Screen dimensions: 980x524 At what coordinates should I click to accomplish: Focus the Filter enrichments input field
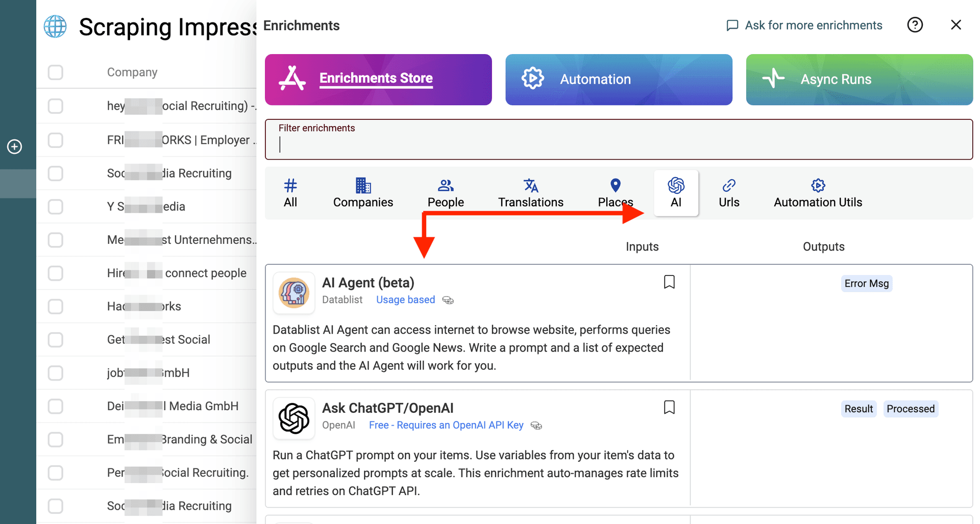point(618,145)
